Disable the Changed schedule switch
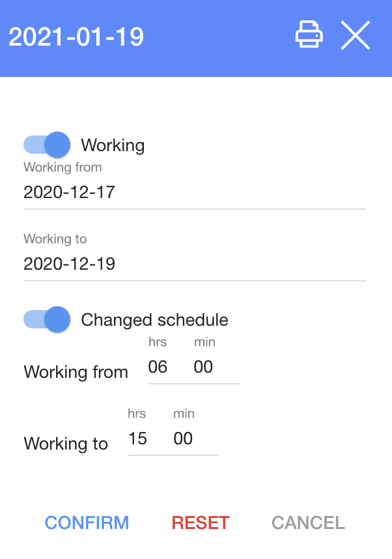The image size is (392, 559). 47,320
